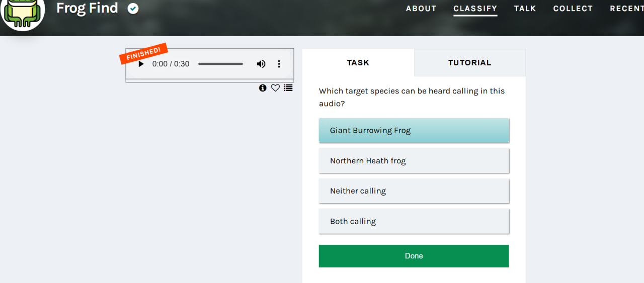The height and width of the screenshot is (283, 644).
Task: Pick the Both calling option
Action: click(414, 221)
